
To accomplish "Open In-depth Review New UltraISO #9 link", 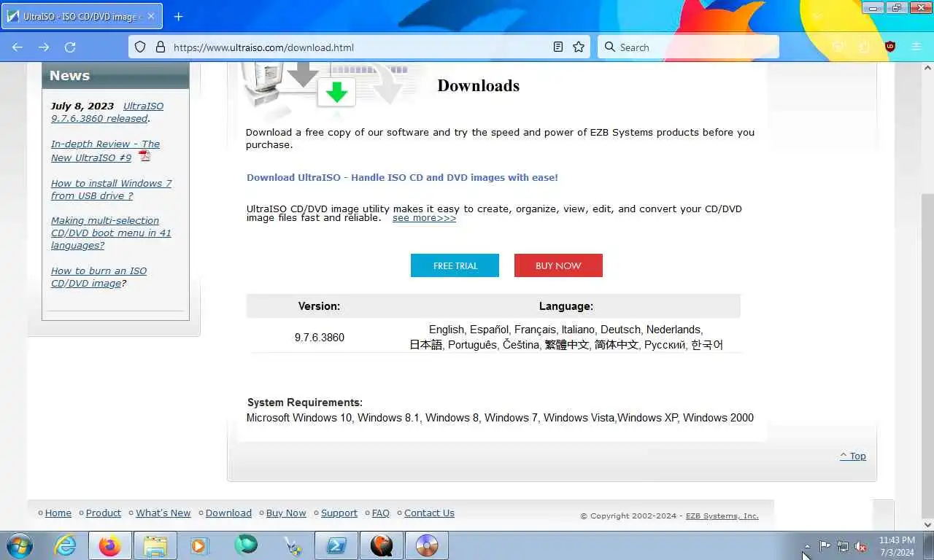I will pos(105,151).
